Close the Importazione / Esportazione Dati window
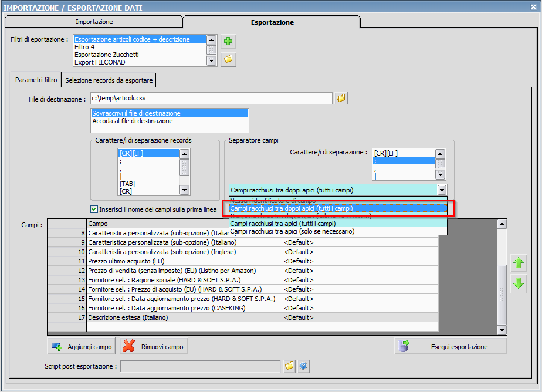Image resolution: width=542 pixels, height=392 pixels. coord(533,6)
